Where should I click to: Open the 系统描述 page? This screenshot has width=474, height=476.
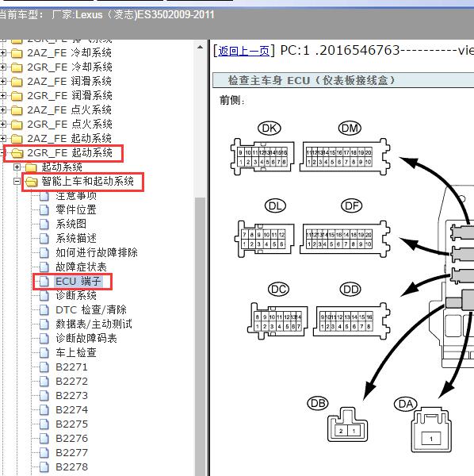tap(76, 239)
